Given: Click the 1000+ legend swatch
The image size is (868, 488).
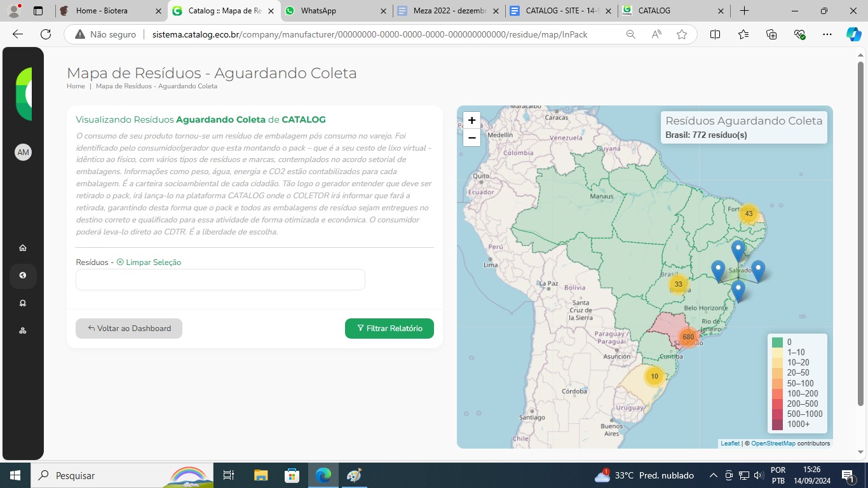Looking at the screenshot, I should point(778,424).
